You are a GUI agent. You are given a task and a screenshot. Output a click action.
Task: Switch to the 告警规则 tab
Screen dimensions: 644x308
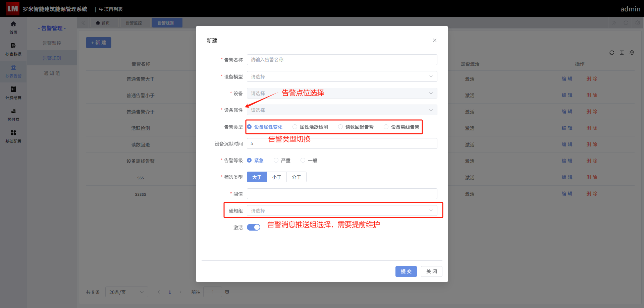pos(167,23)
